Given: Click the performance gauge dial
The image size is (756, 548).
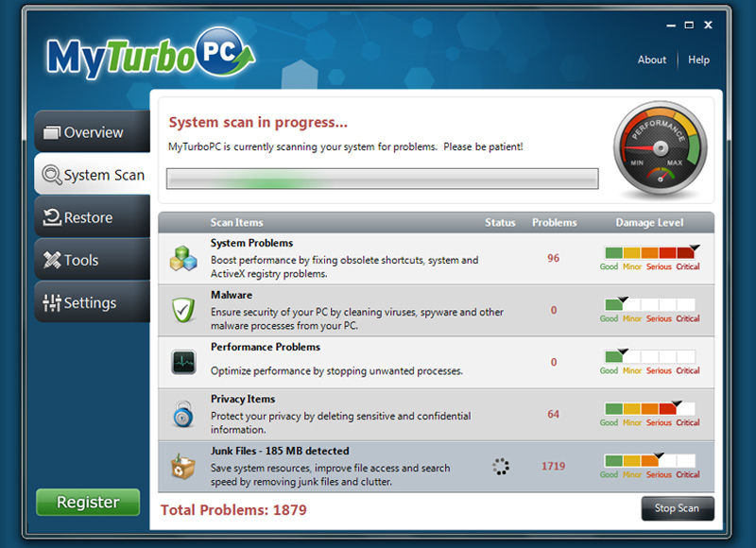Looking at the screenshot, I should pyautogui.click(x=661, y=148).
